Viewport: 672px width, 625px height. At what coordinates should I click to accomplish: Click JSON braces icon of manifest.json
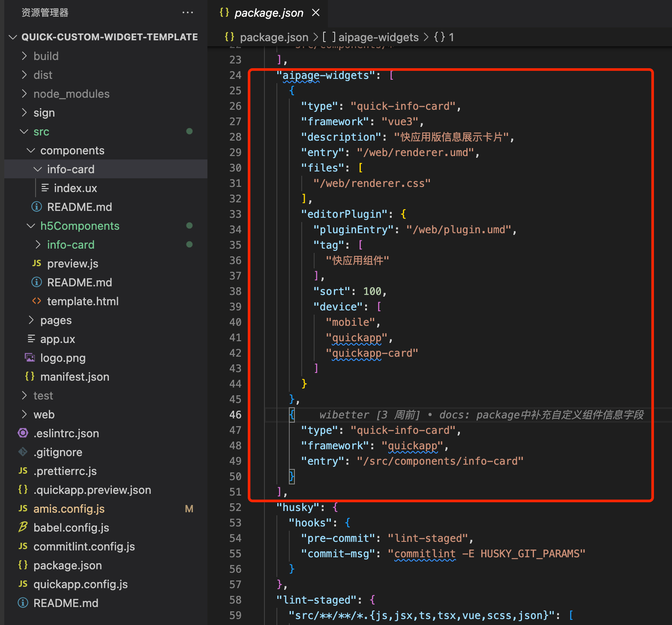(30, 376)
